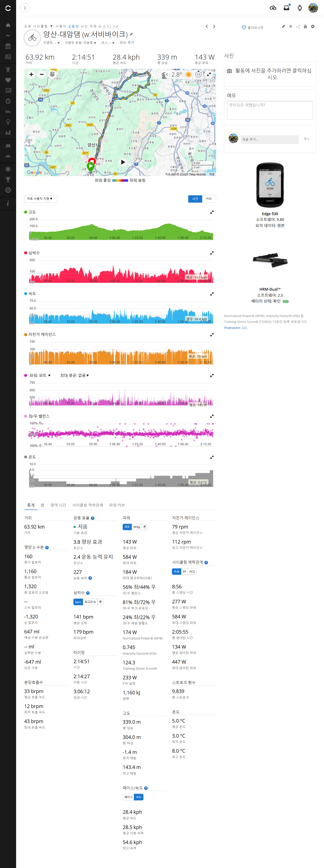Open Health Stats heart icon in sidebar

coord(8,80)
